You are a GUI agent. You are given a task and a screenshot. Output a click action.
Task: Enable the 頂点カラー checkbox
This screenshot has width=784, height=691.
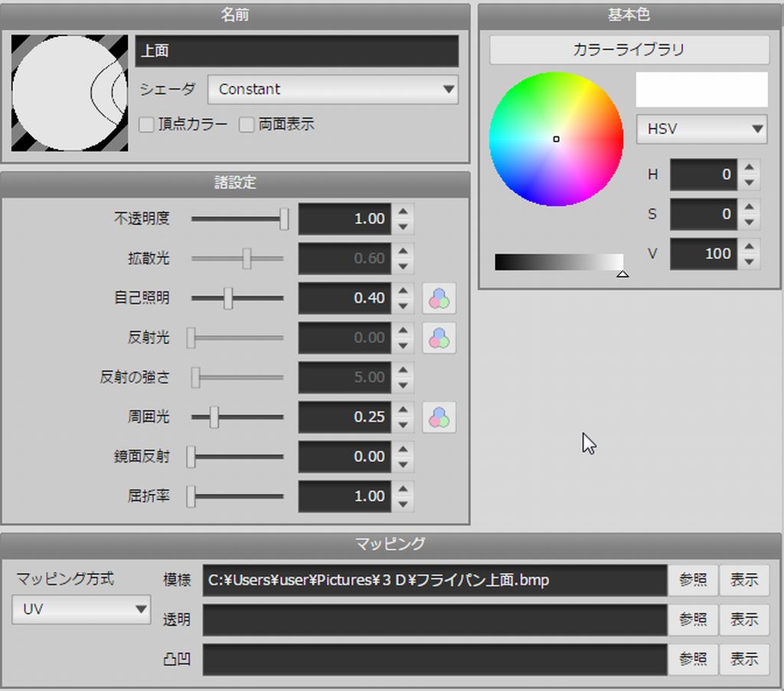point(146,124)
